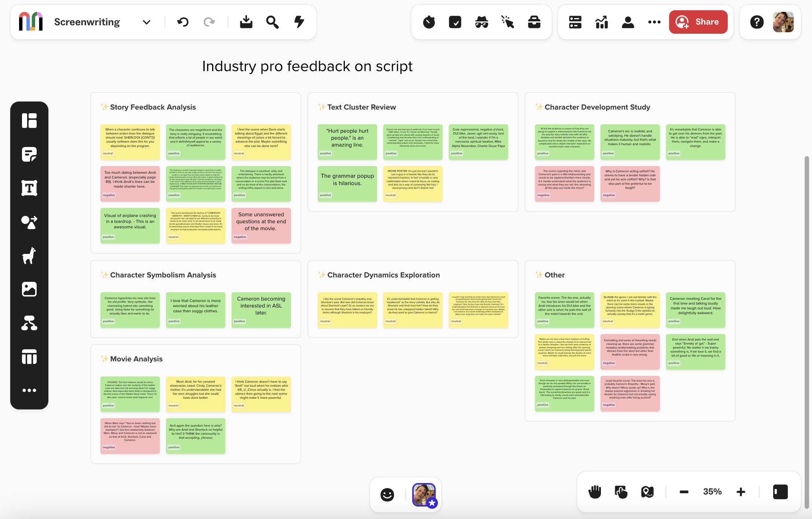Click the undo arrow button
Image resolution: width=812 pixels, height=519 pixels.
point(183,22)
